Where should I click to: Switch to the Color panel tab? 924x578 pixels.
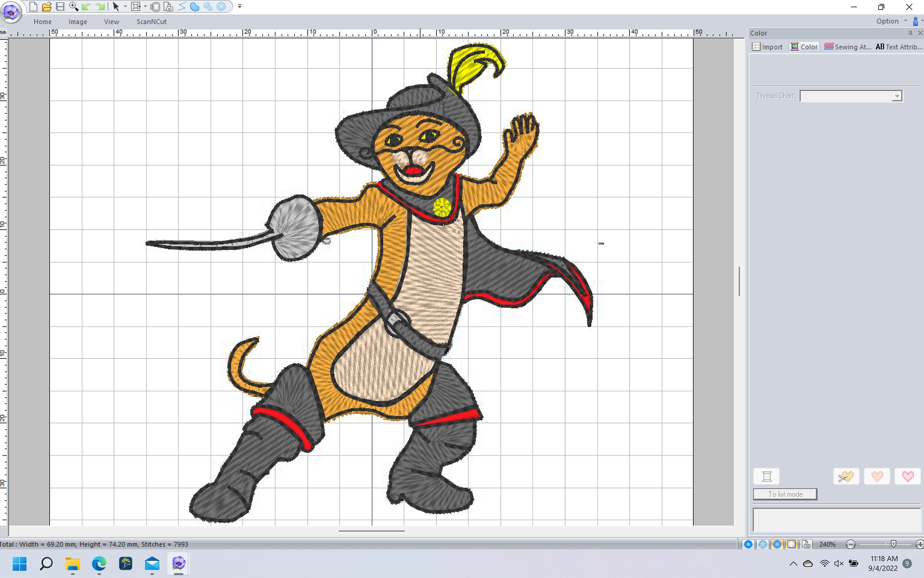click(x=804, y=47)
